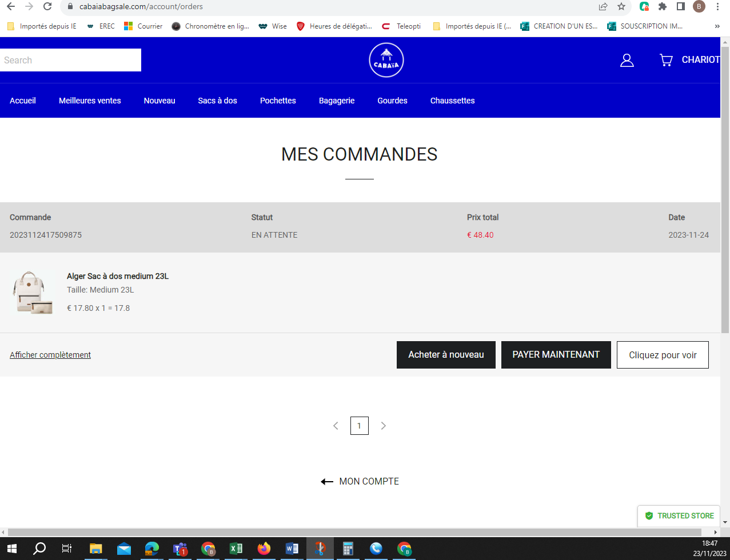
Task: Open Chrome's three-dot menu
Action: pyautogui.click(x=717, y=7)
